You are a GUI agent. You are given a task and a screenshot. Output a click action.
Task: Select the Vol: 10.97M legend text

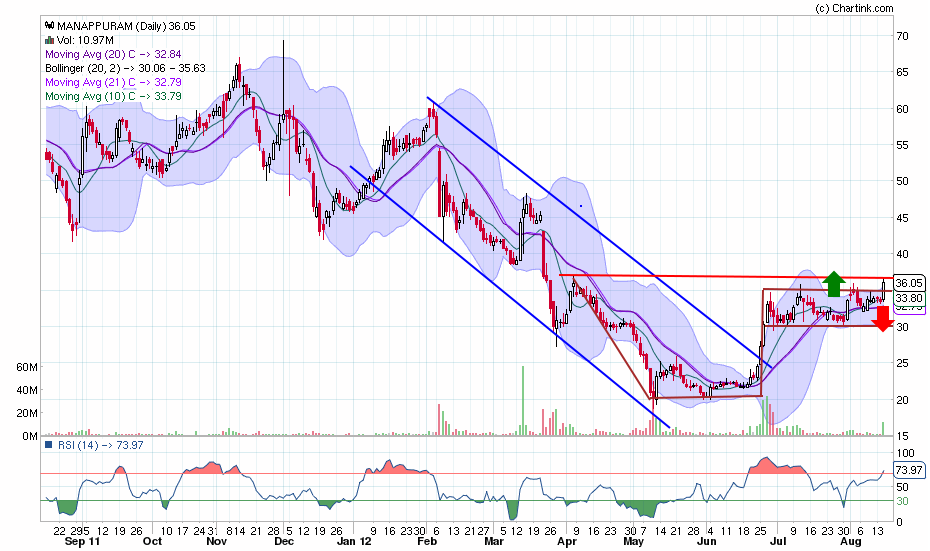tap(85, 40)
